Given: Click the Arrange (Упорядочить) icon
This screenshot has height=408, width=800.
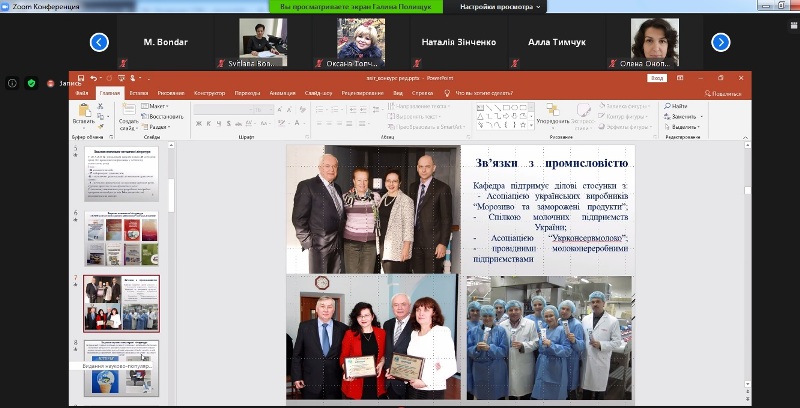Looking at the screenshot, I should tap(553, 115).
